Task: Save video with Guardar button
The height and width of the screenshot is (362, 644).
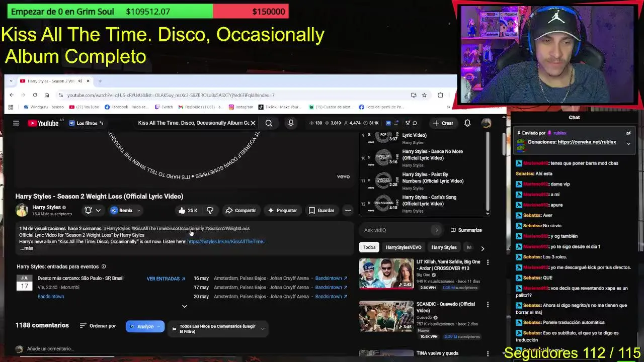Action: pos(321,210)
